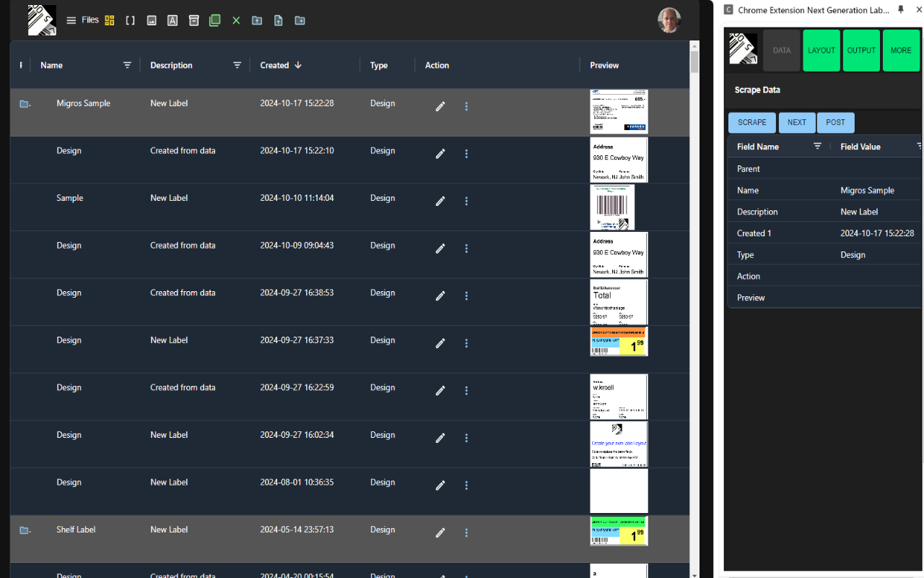Switch to the OUTPUT tab in extension

click(x=861, y=51)
